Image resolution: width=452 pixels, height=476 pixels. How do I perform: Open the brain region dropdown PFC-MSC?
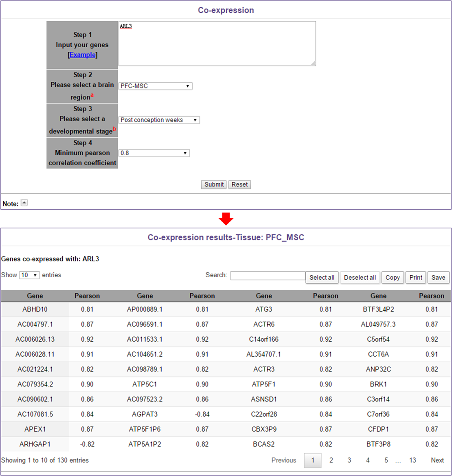point(155,86)
